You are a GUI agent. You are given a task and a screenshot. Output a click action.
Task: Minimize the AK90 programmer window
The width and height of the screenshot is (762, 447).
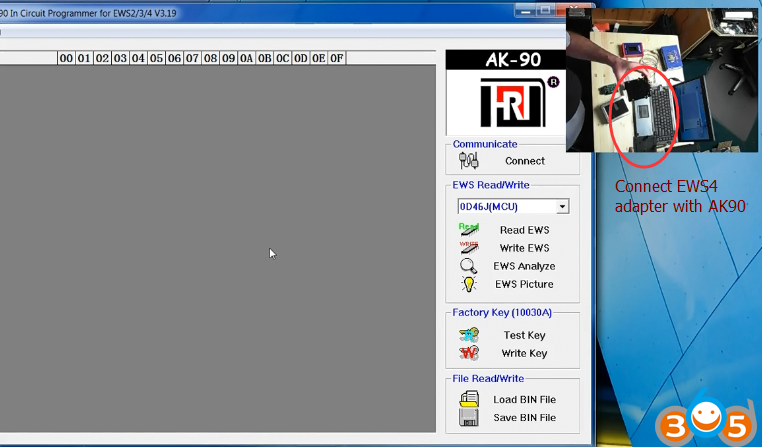525,10
